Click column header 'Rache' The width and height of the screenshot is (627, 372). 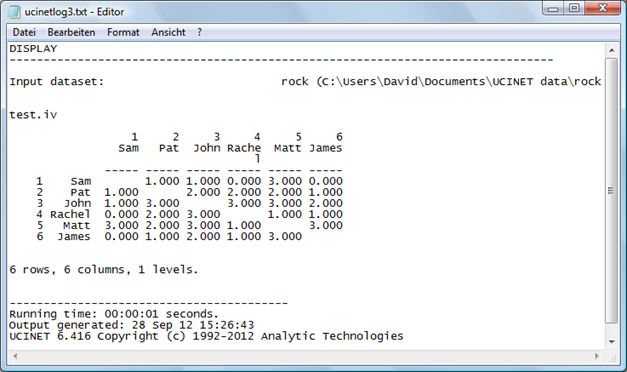[x=244, y=148]
